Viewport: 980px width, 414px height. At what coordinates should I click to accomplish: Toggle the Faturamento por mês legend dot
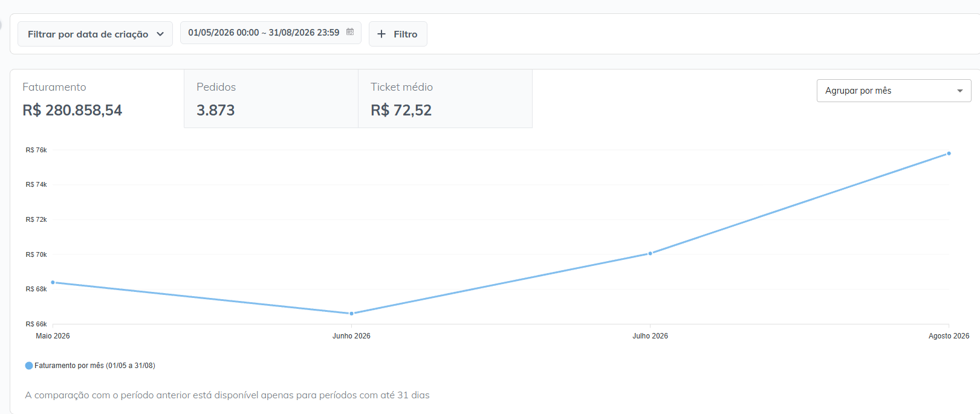click(x=29, y=366)
